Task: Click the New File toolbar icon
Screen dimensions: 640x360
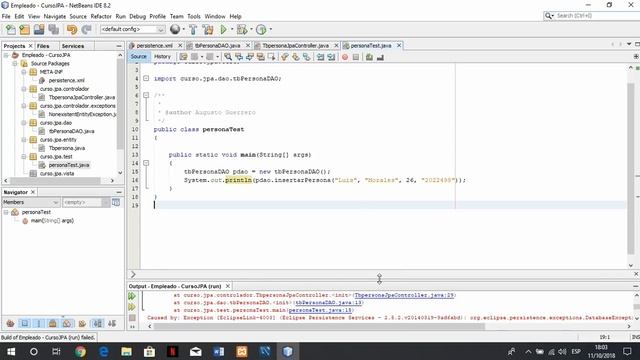Action: 11,29
